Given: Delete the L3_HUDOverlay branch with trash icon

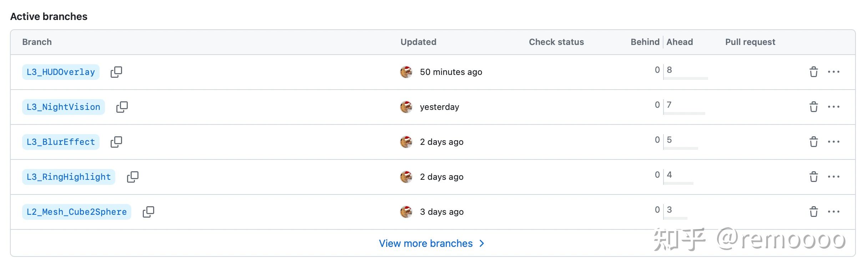Looking at the screenshot, I should pyautogui.click(x=813, y=72).
